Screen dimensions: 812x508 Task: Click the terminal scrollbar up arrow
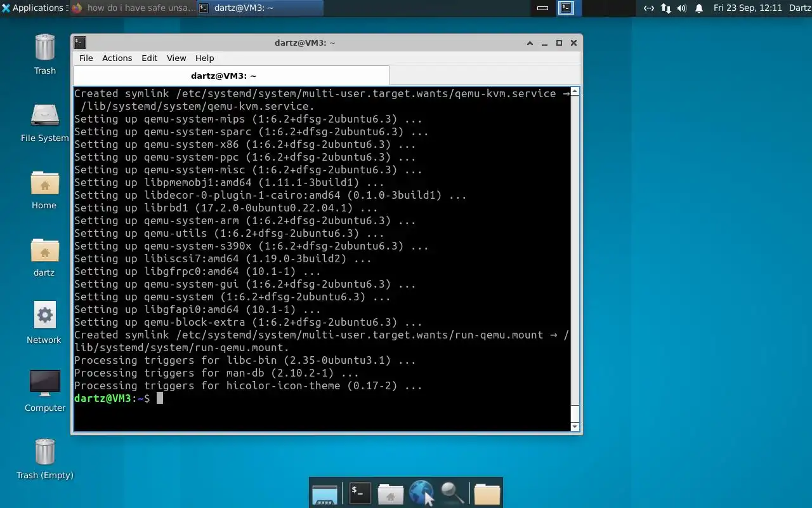point(575,91)
